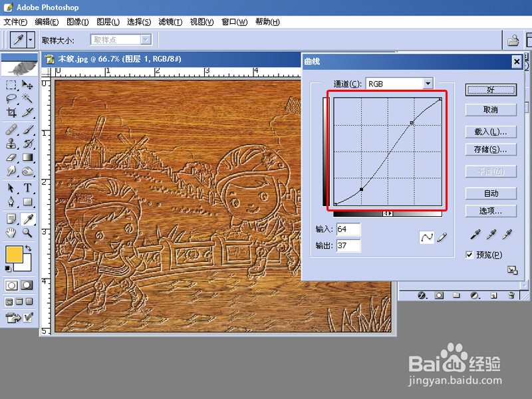
Task: Click the 自动 auto button
Action: pyautogui.click(x=491, y=194)
